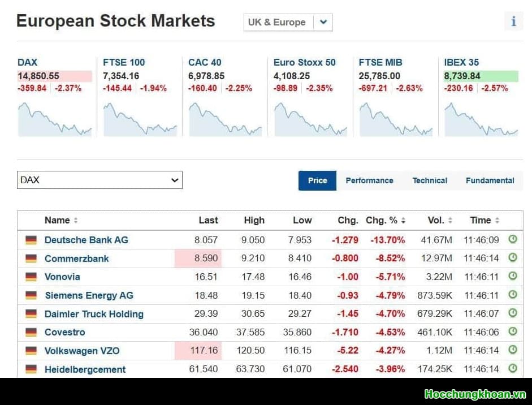Viewport: 532px width, 405px height.
Task: Click the clock icon in Vonovia row
Action: pyautogui.click(x=513, y=276)
